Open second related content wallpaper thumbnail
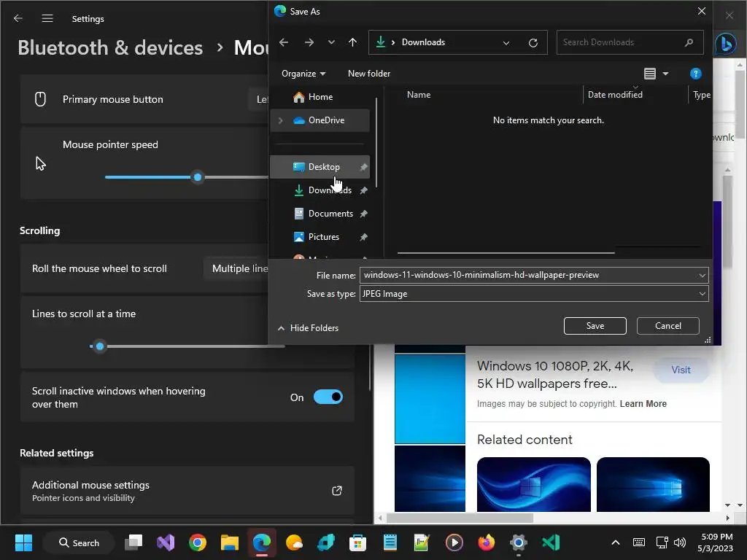Image resolution: width=747 pixels, height=560 pixels. coord(653,484)
